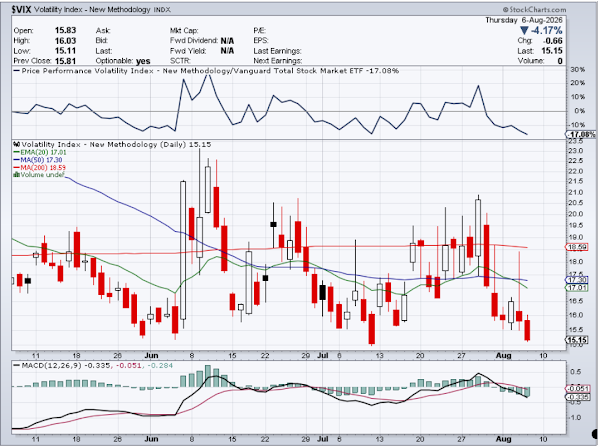Viewport: 600px width, 448px height.
Task: Click the Chg value -0.66
Action: click(x=553, y=41)
